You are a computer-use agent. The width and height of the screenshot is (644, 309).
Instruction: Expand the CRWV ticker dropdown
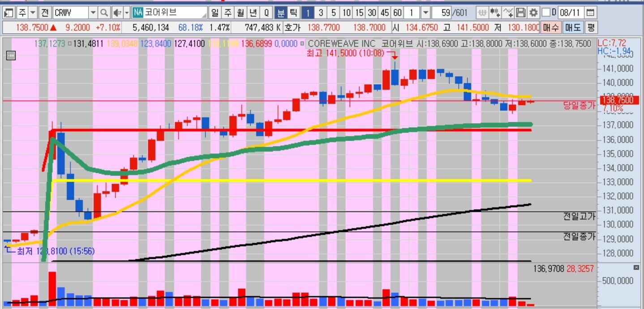click(x=93, y=13)
